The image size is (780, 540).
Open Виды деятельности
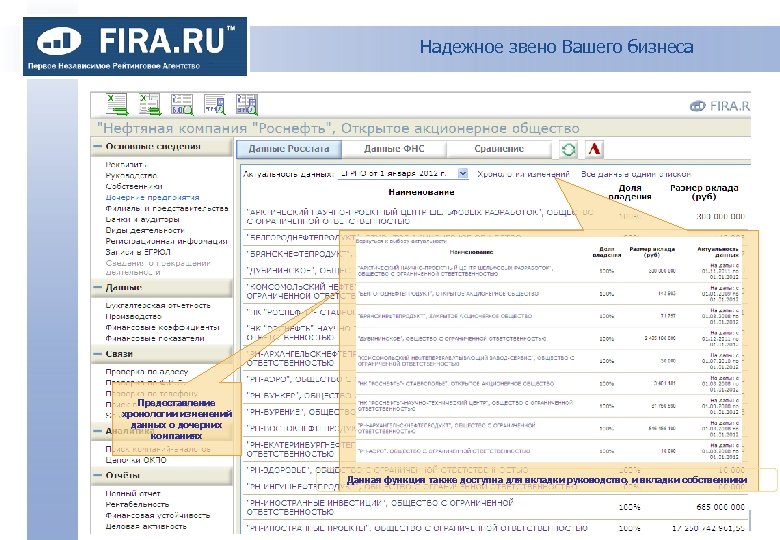[x=145, y=230]
